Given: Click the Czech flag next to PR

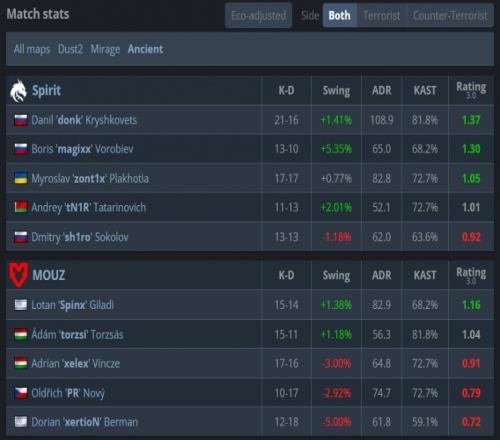Looking at the screenshot, I should [21, 393].
